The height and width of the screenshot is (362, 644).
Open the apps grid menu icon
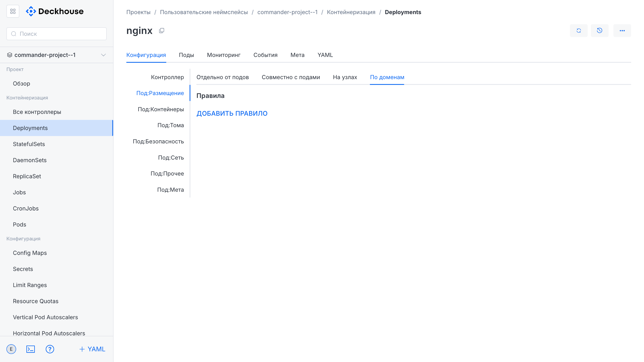[13, 11]
